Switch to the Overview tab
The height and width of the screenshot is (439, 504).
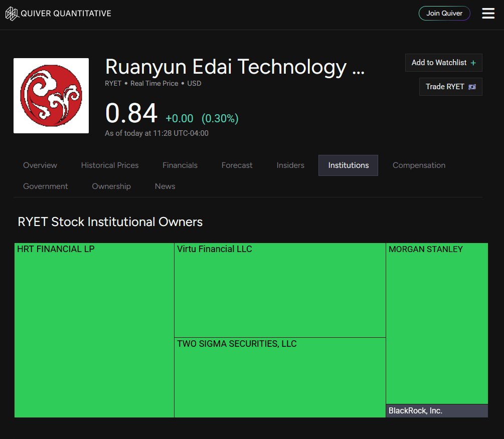pos(40,165)
